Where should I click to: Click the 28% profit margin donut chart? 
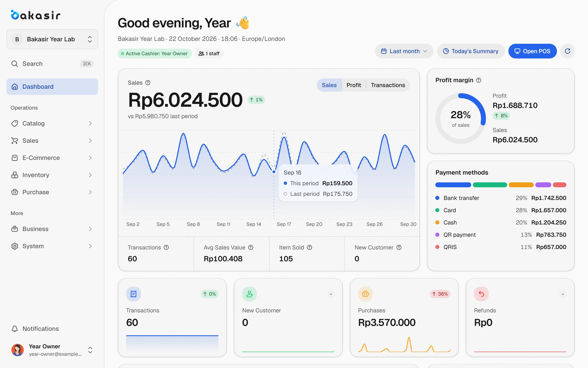point(460,119)
